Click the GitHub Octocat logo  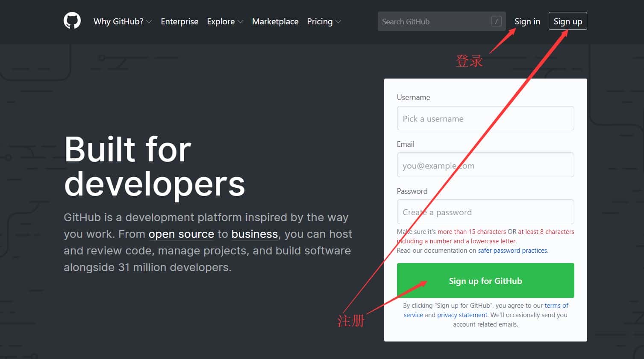coord(72,21)
